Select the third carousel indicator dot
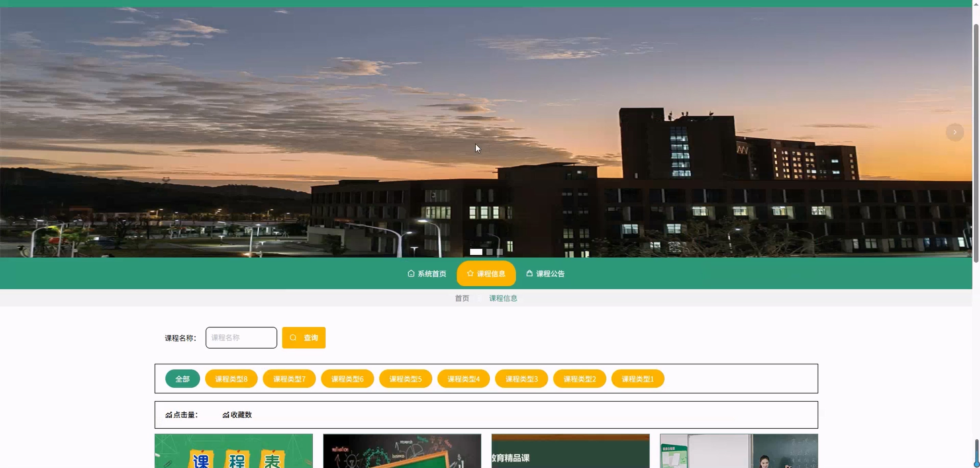Viewport: 980px width, 468px height. coord(500,252)
